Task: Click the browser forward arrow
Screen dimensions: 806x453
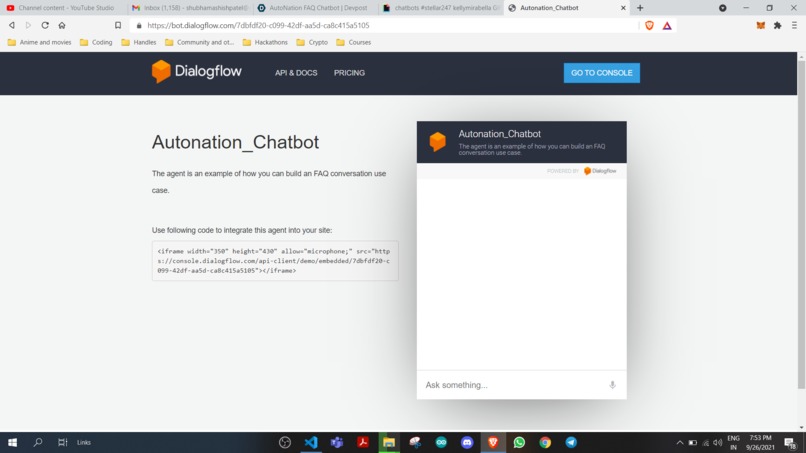Action: pyautogui.click(x=28, y=25)
